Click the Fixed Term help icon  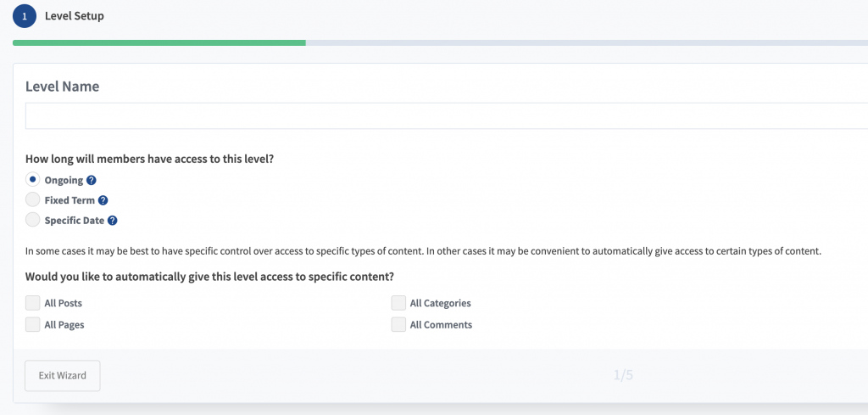coord(103,200)
